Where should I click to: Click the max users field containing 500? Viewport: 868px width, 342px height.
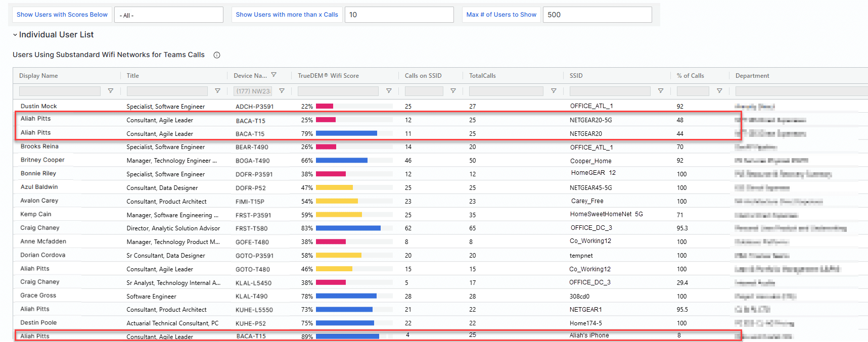pyautogui.click(x=597, y=15)
